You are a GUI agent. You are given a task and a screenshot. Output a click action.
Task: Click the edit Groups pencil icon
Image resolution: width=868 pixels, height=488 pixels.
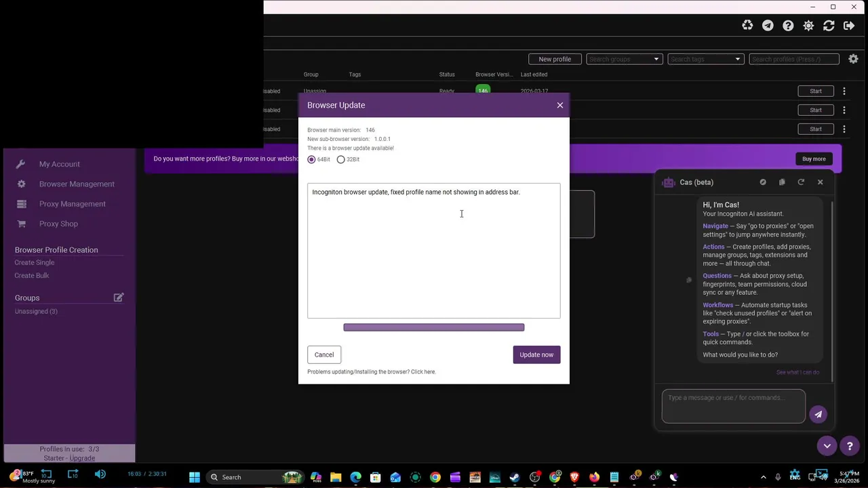[x=119, y=298]
